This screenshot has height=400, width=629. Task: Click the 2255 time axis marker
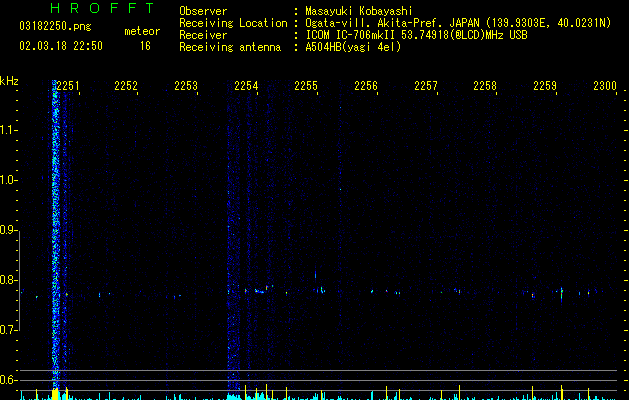pos(306,86)
